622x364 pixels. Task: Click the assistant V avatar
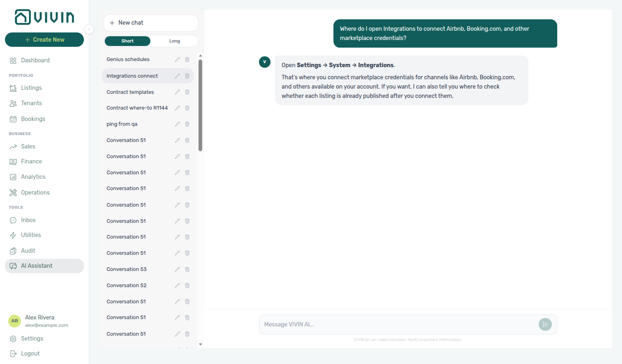(x=264, y=62)
